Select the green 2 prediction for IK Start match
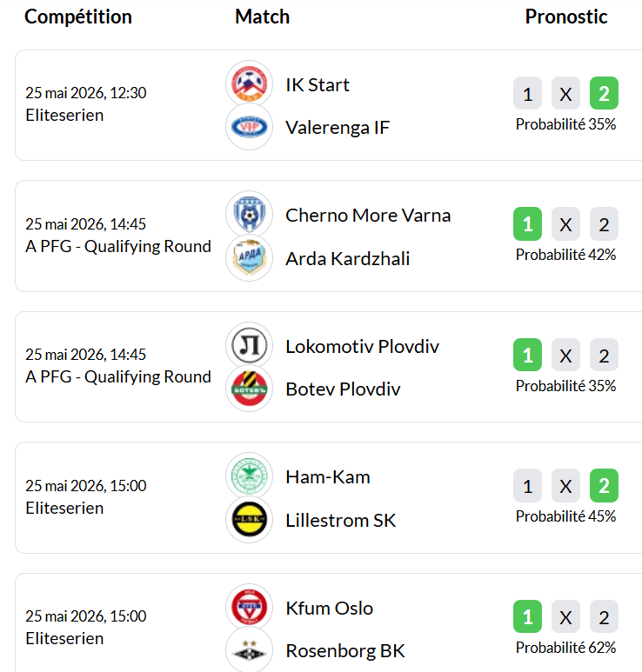This screenshot has width=642, height=672. point(604,93)
